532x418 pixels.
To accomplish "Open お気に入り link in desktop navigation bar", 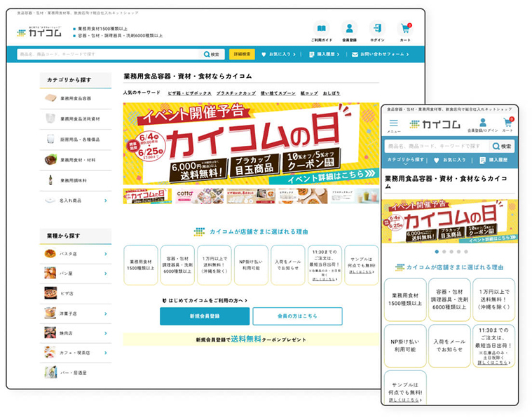I will point(278,54).
